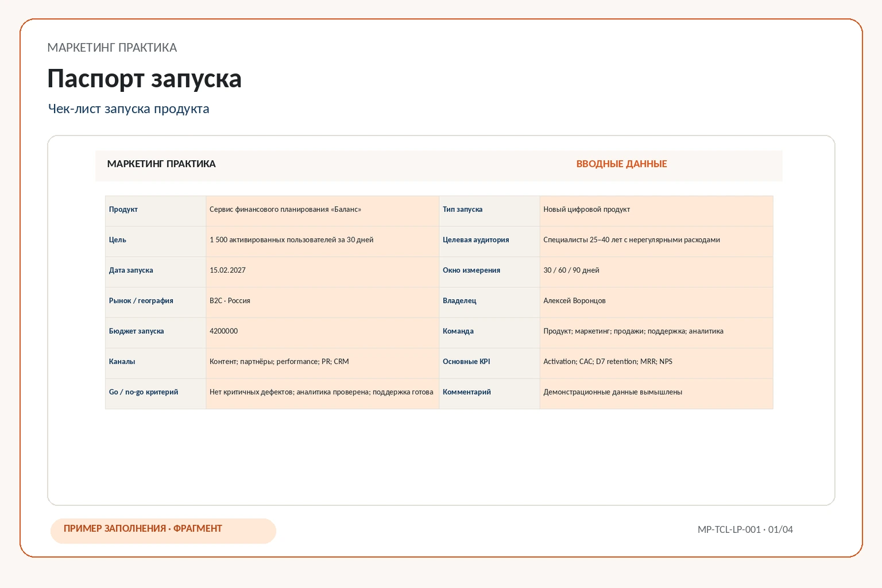
Task: Click "МАРКЕТИНГ ПРАКТИКА" in the table header band
Action: [161, 164]
